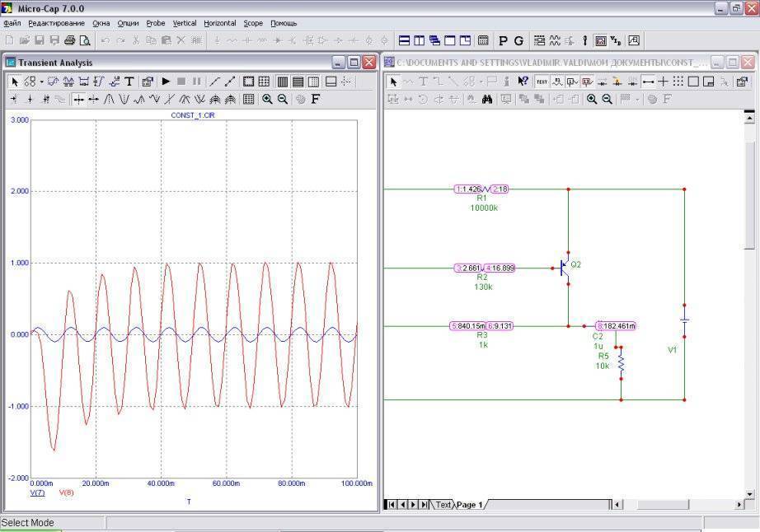
Task: Click the G button in main toolbar
Action: (518, 40)
